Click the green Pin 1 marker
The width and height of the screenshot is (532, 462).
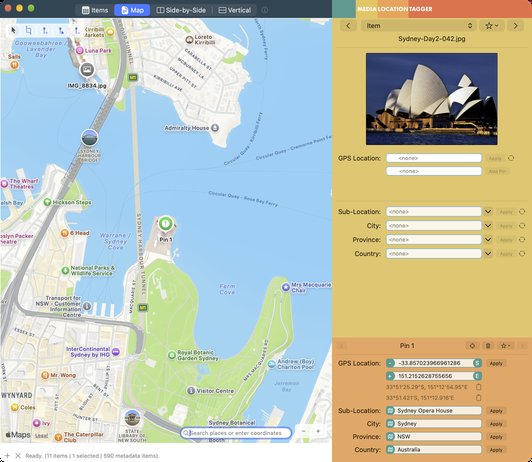coord(166,224)
